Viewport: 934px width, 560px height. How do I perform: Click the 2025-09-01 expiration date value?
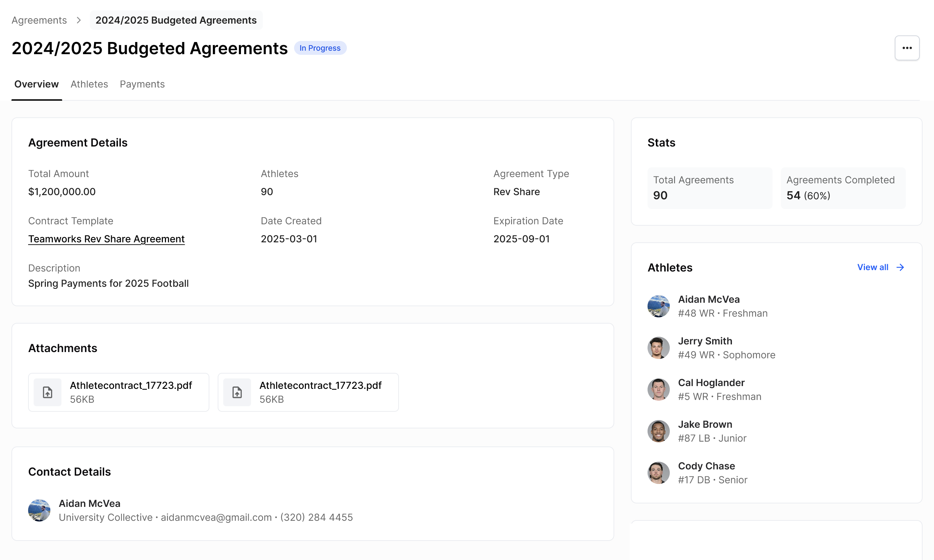tap(522, 239)
